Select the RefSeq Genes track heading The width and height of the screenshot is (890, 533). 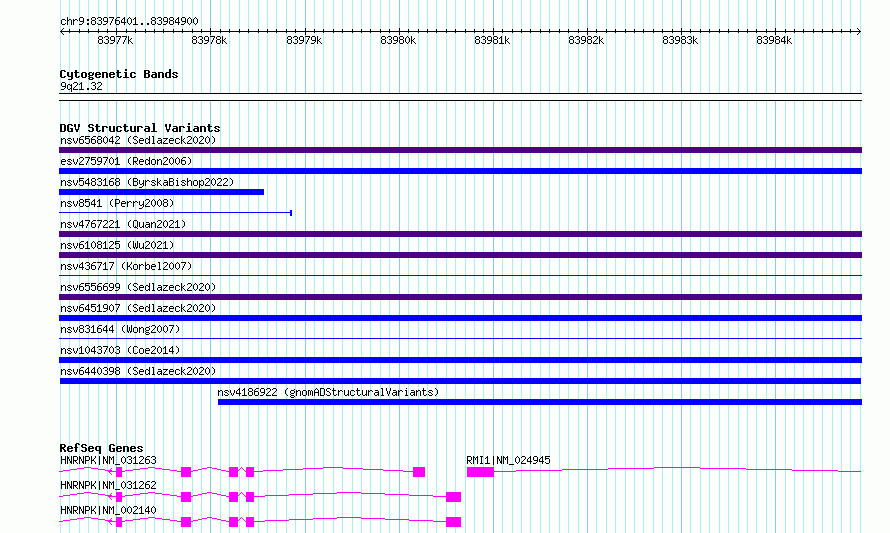pos(101,448)
